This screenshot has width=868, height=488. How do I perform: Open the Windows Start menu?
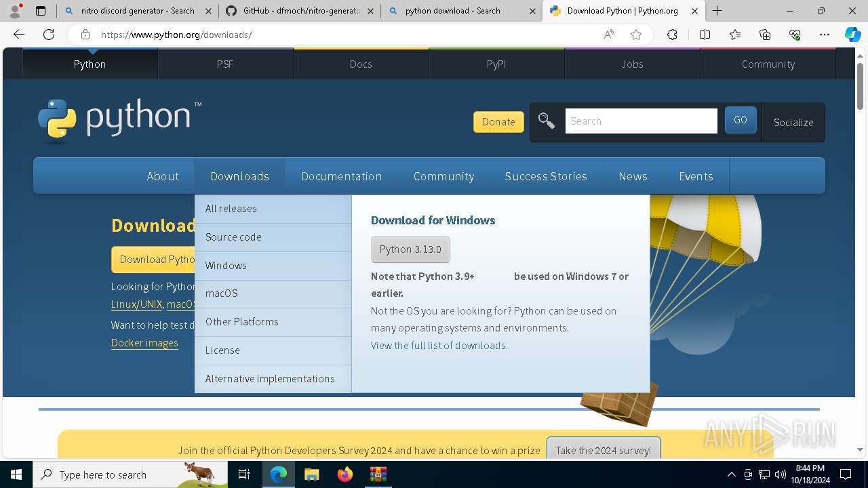coord(16,474)
